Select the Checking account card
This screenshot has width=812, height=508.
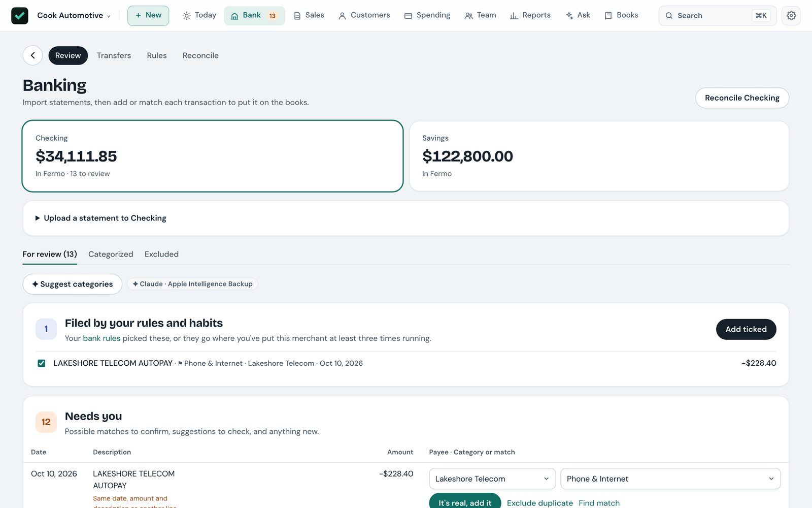click(213, 156)
